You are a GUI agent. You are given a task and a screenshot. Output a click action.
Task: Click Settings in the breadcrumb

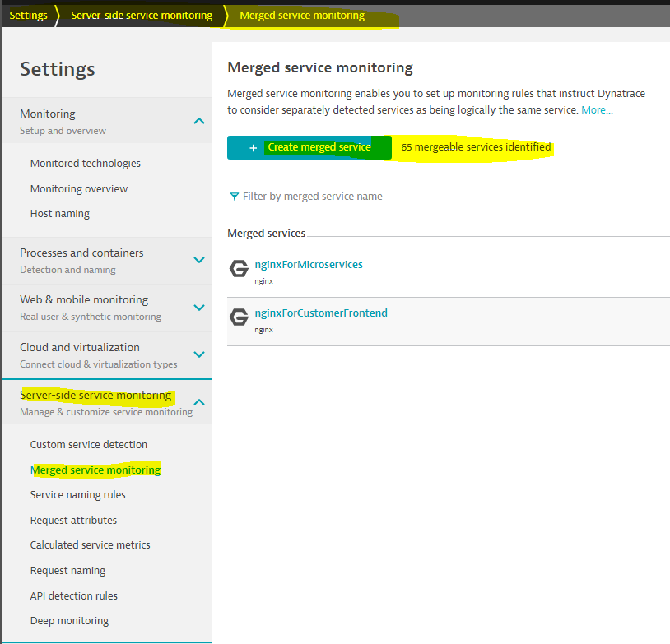tap(28, 16)
